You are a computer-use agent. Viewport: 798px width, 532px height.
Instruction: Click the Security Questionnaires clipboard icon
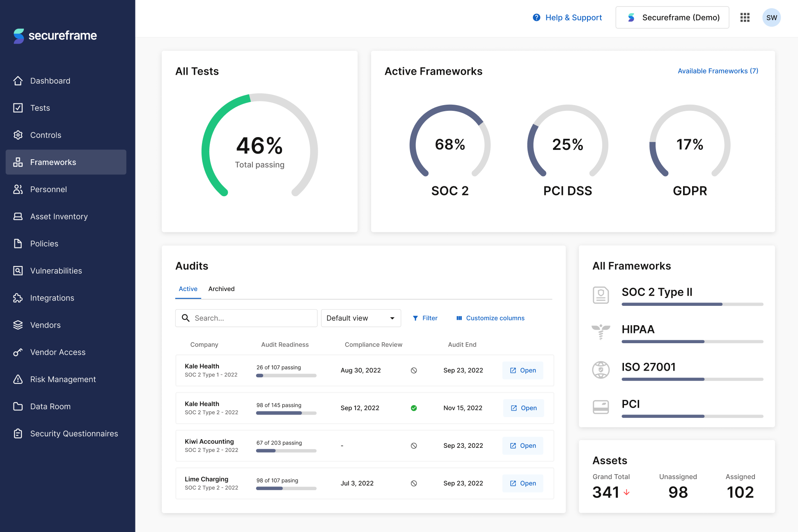tap(18, 433)
